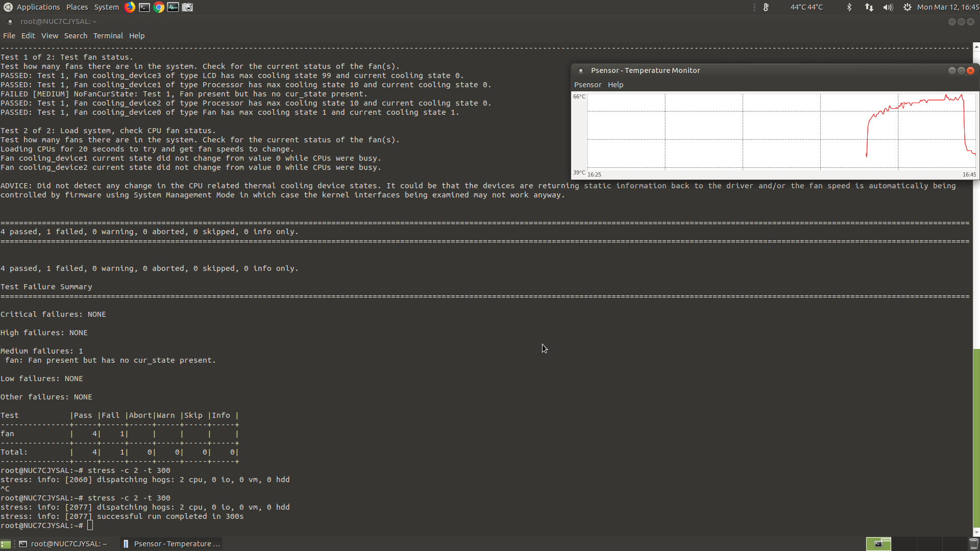Click the terminal scrollbar up arrow
980x551 pixels.
[976, 46]
